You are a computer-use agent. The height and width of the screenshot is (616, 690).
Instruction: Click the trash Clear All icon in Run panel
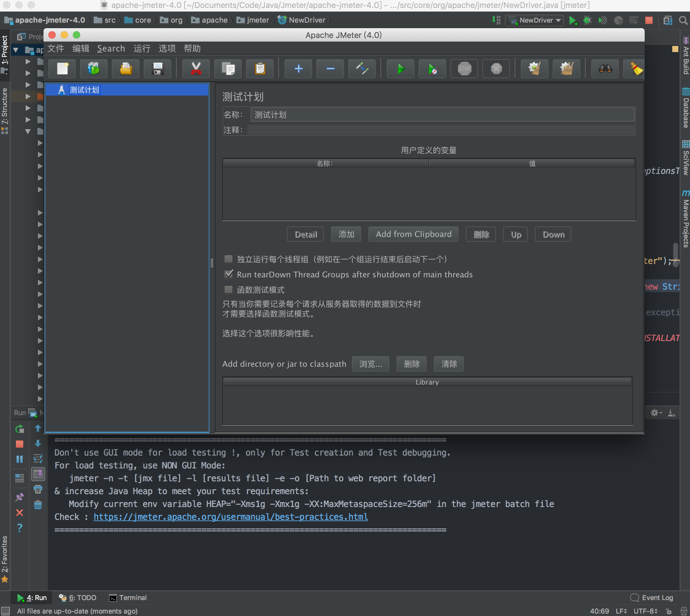(x=38, y=505)
